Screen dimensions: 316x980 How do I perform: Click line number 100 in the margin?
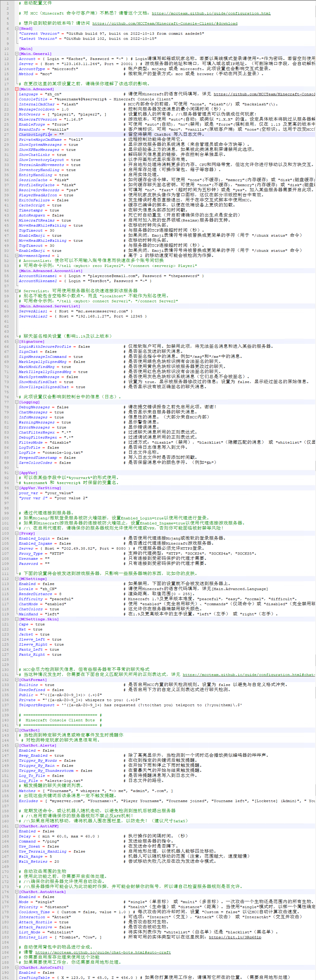pyautogui.click(x=5, y=518)
